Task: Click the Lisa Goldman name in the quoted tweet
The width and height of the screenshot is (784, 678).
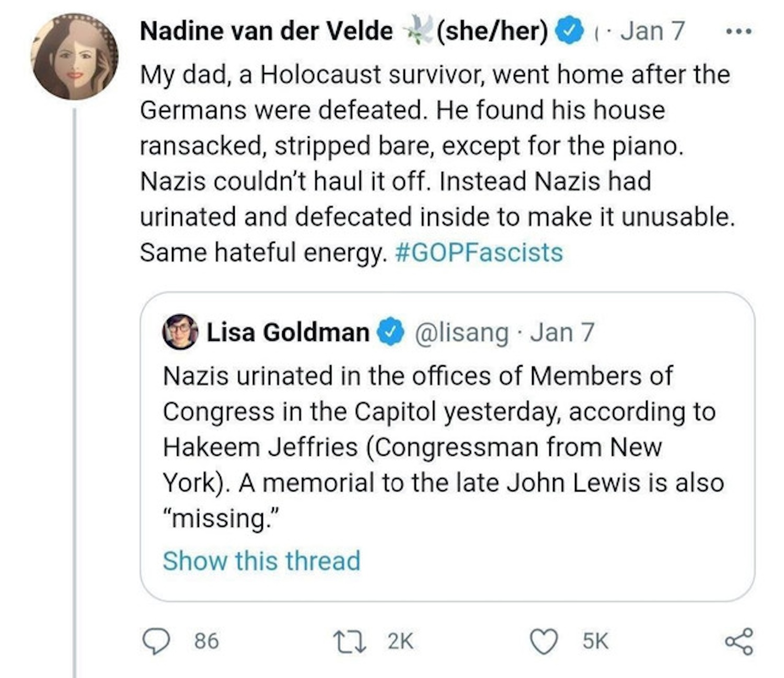Action: [x=287, y=332]
